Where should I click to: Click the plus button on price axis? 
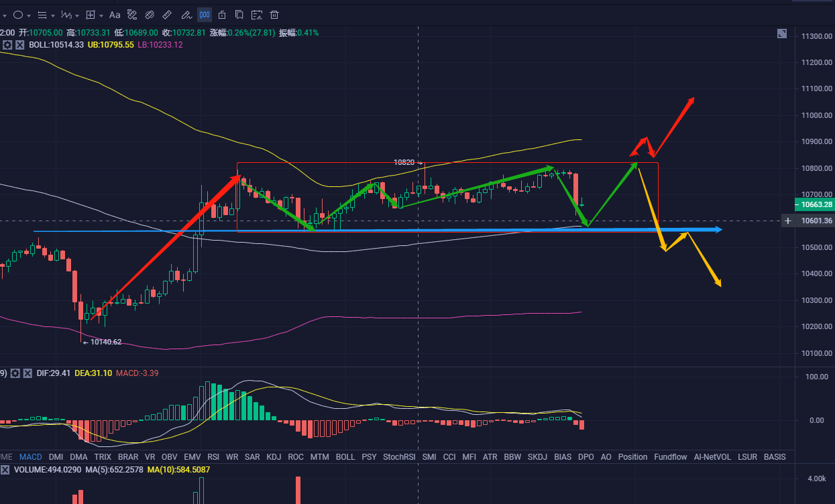[787, 220]
